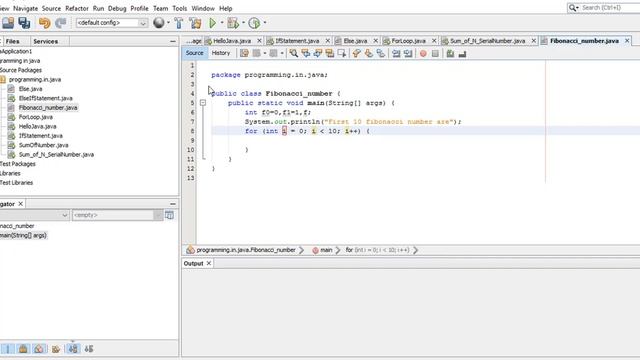Minimize the Projects panel group
Screen dimensions: 640x360
click(173, 41)
